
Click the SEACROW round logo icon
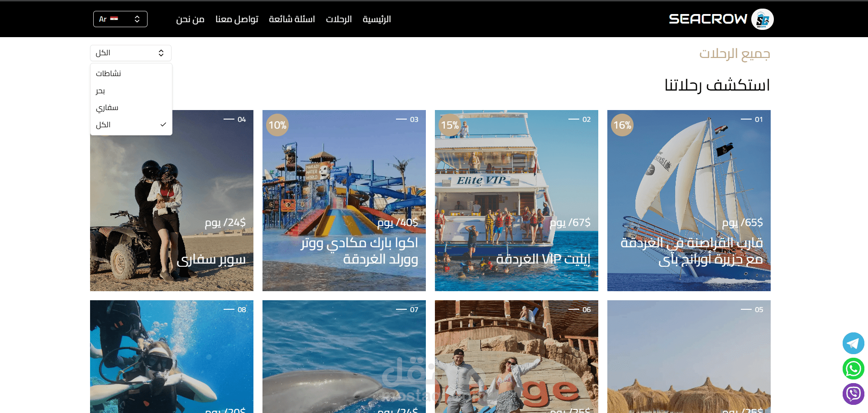pos(763,19)
